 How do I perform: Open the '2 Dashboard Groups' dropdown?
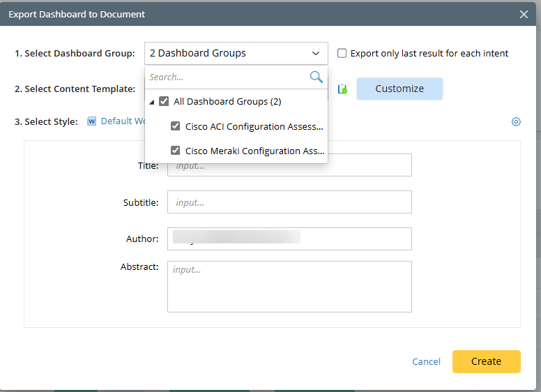click(236, 53)
